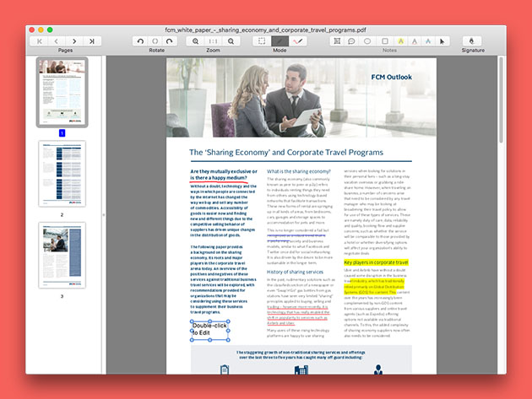Select the rectangle shape note tool
This screenshot has width=532, height=399.
tap(384, 40)
